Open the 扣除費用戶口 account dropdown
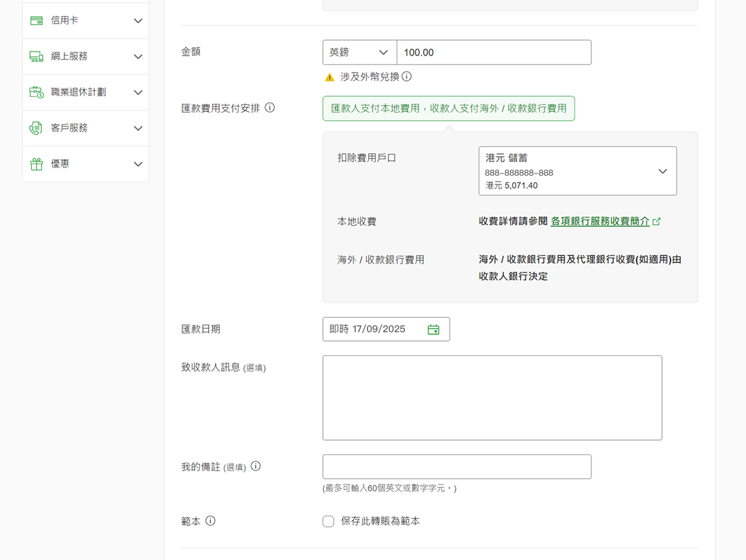Viewport: 746px width, 560px height. point(577,172)
